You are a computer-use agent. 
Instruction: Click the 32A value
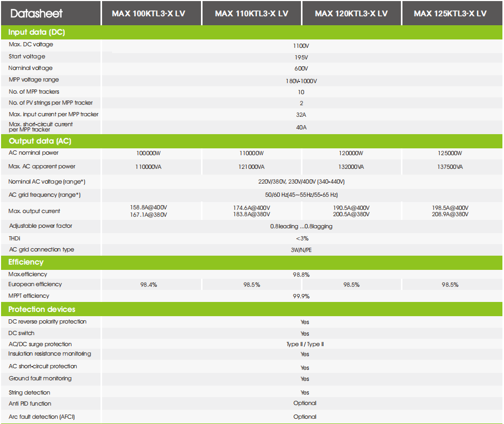pos(301,115)
